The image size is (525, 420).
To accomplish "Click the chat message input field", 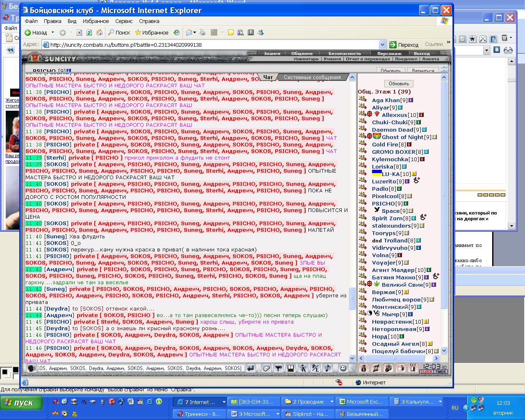I will 140,368.
